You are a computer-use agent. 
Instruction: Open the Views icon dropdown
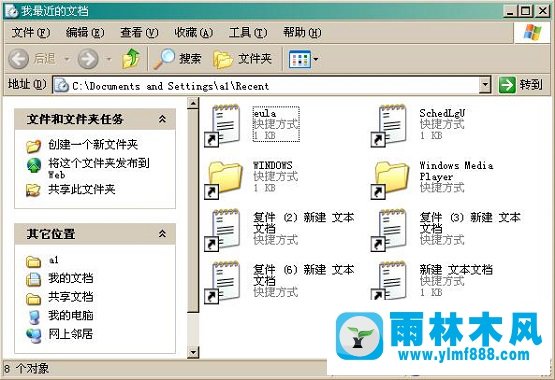pyautogui.click(x=304, y=59)
